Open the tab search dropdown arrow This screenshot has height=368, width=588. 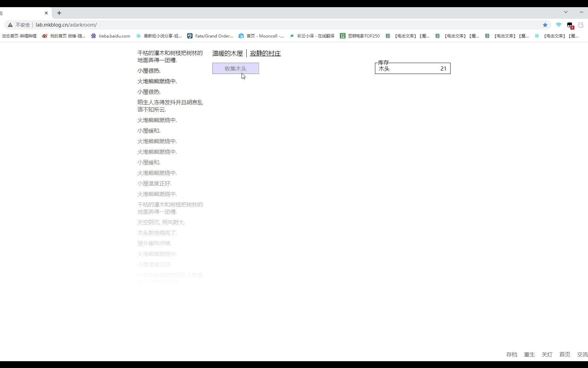point(566,12)
